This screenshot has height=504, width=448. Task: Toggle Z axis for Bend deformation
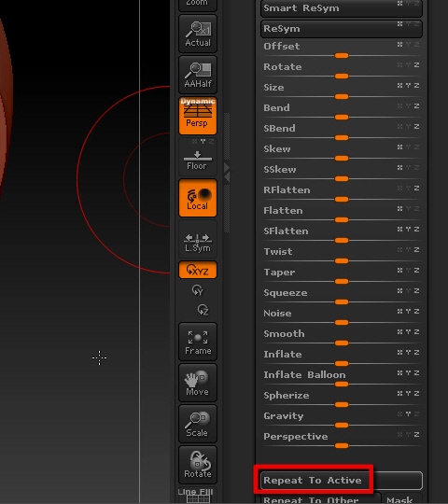click(416, 106)
